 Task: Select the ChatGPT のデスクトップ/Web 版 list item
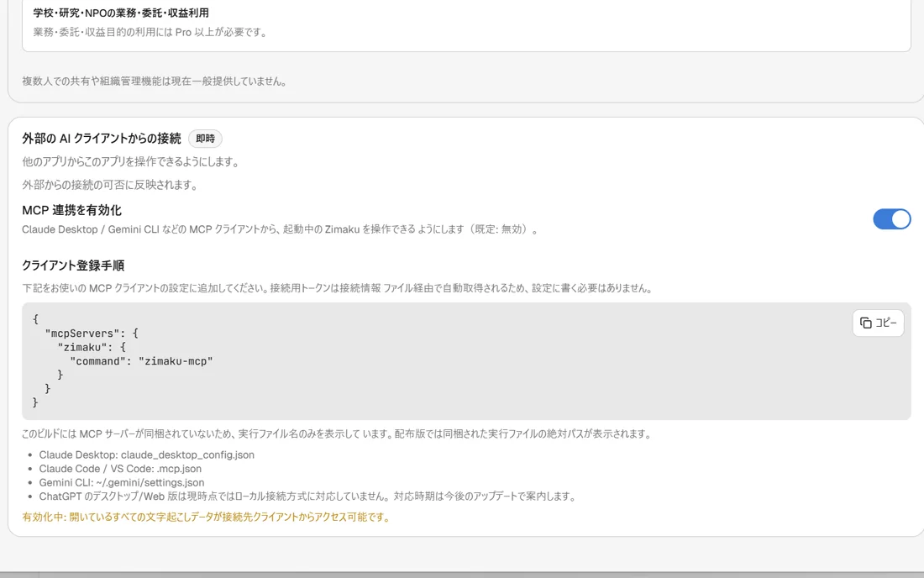coord(307,497)
